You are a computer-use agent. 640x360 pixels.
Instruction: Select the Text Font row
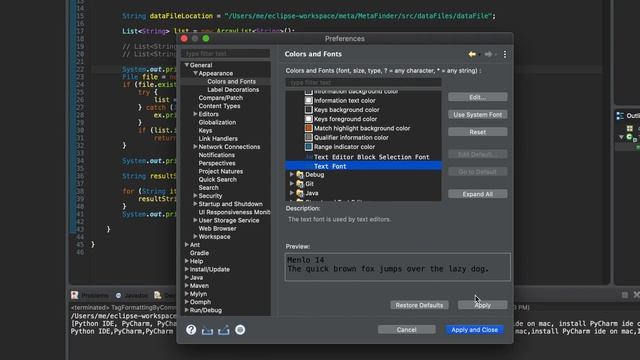(363, 166)
